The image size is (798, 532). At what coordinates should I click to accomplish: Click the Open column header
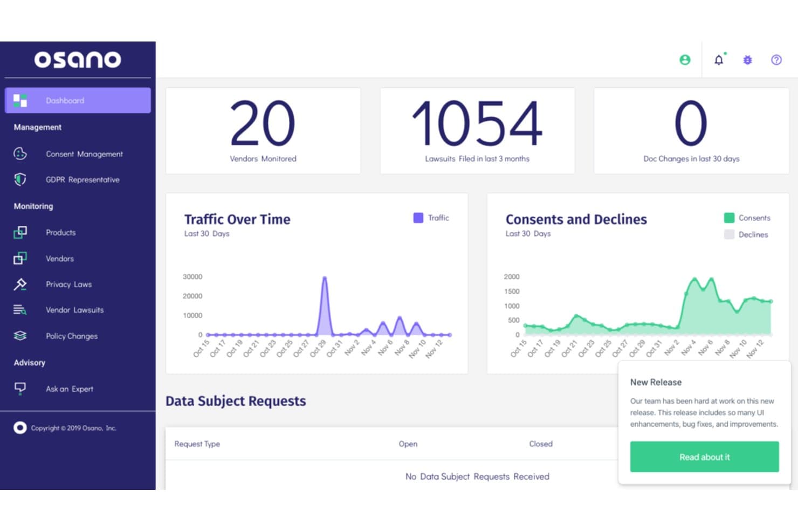click(408, 444)
